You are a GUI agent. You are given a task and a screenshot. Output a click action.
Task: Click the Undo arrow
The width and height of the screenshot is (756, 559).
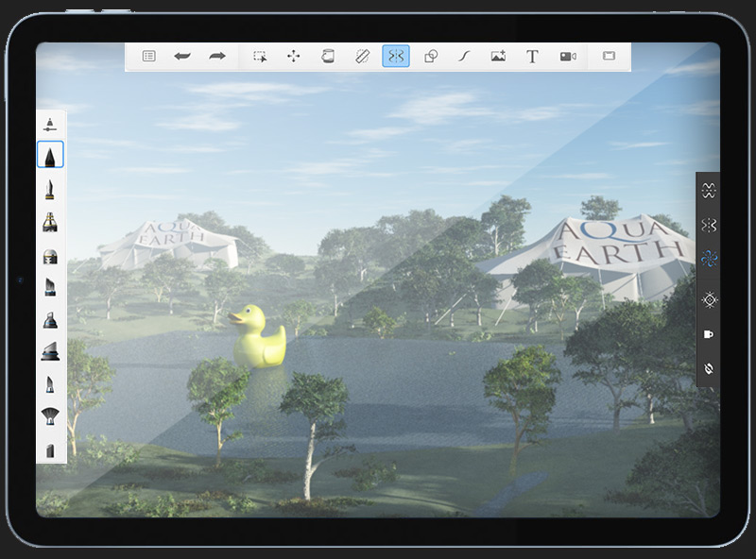(x=182, y=57)
